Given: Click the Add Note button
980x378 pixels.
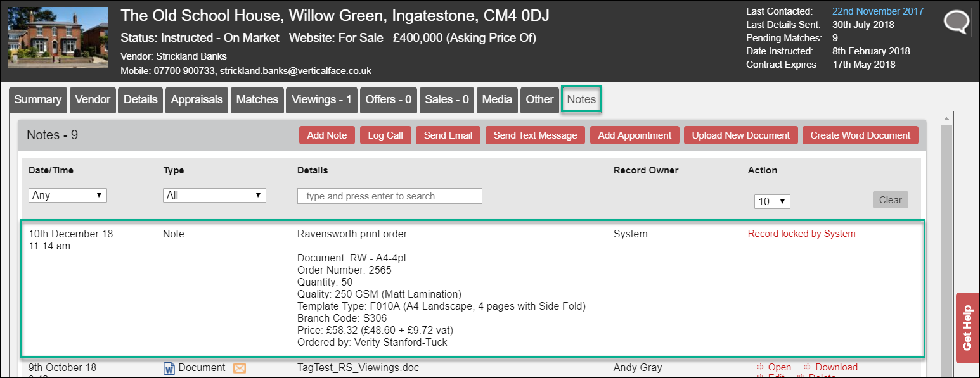Looking at the screenshot, I should pos(327,135).
